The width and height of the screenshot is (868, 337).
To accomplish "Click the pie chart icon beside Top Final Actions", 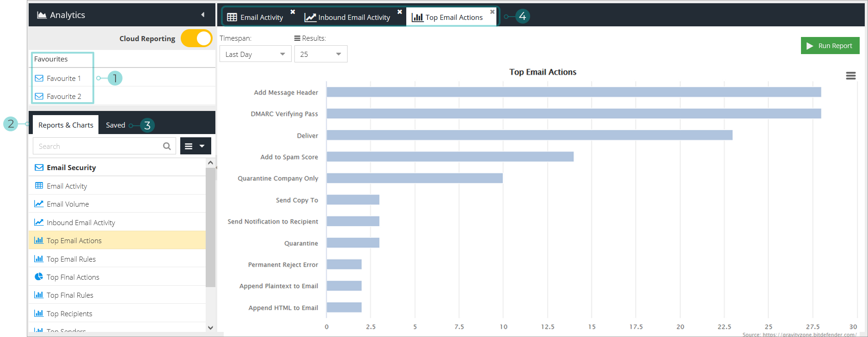I will coord(39,276).
